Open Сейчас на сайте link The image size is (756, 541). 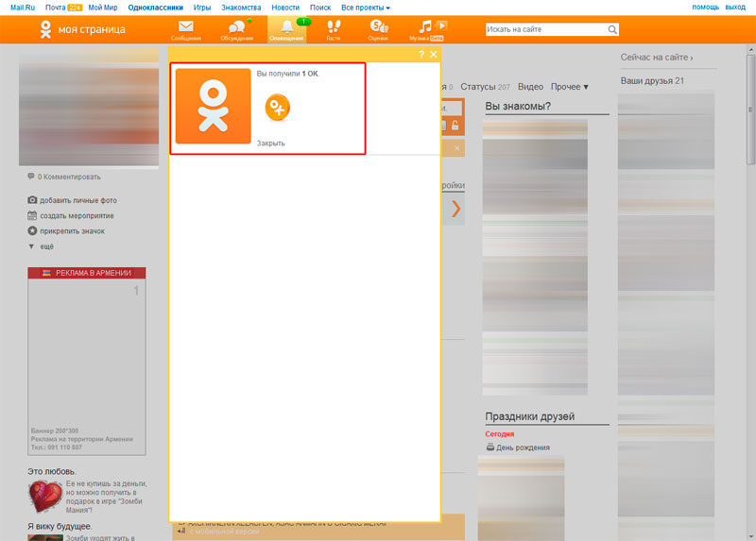tap(656, 58)
